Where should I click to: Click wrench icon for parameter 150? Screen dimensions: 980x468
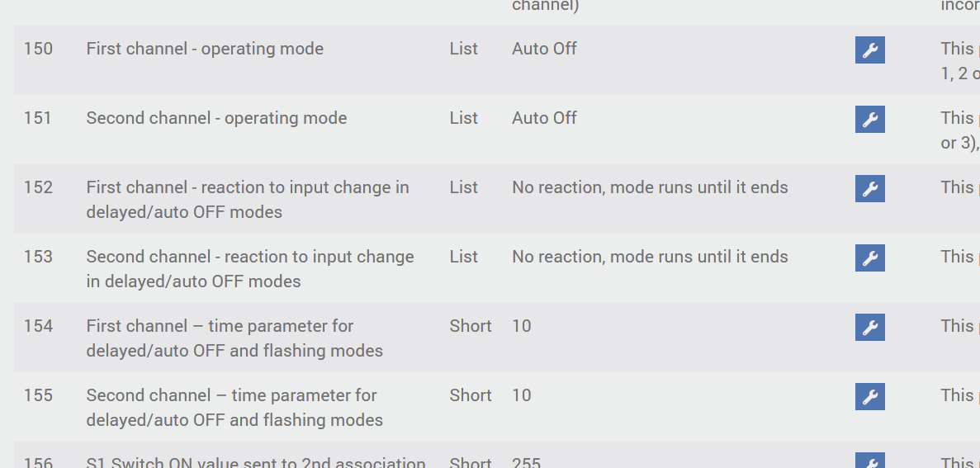click(x=869, y=50)
